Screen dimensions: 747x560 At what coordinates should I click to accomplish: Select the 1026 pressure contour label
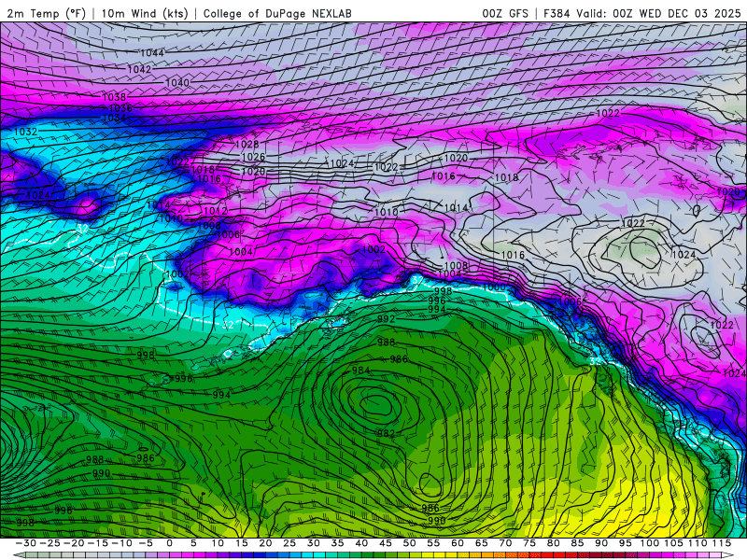point(253,157)
